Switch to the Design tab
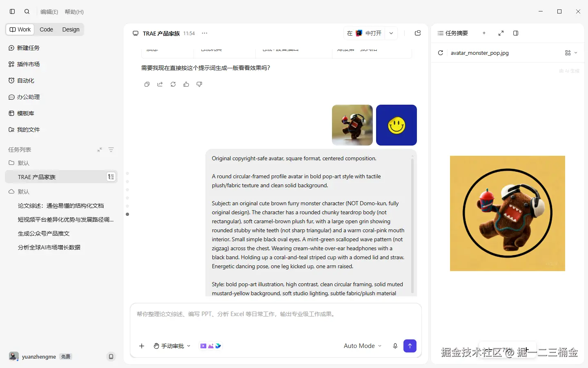 tap(71, 29)
